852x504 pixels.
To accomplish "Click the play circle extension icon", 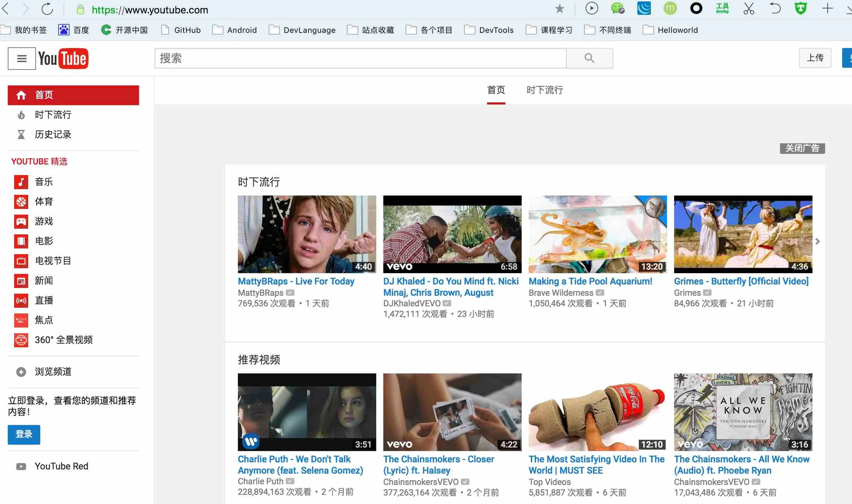I will (592, 8).
